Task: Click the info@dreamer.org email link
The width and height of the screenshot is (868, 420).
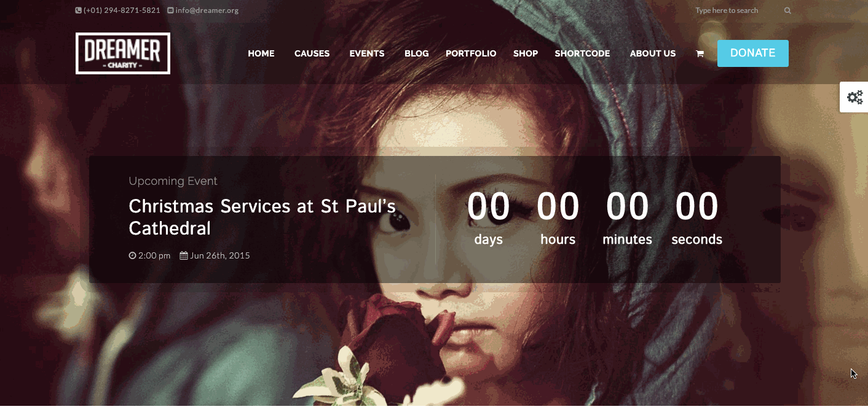Action: pyautogui.click(x=207, y=10)
